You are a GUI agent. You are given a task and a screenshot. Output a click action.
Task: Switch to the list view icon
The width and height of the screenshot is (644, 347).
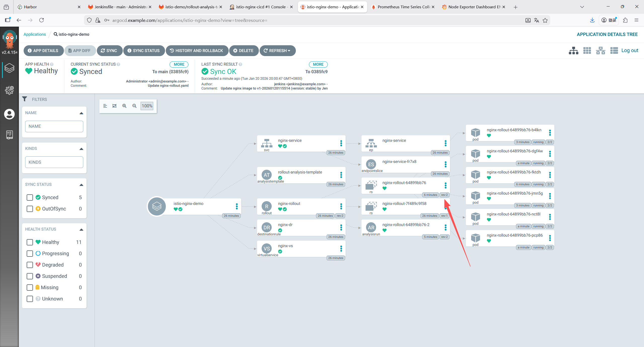(x=614, y=51)
